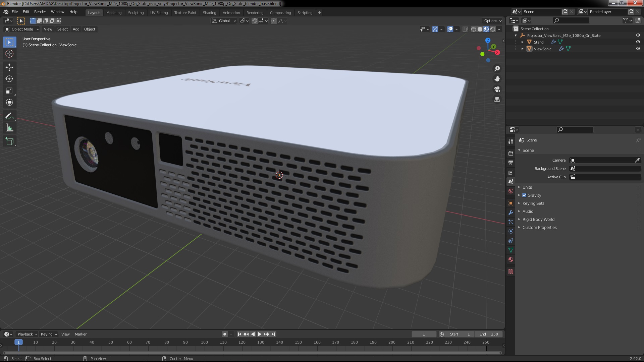The image size is (644, 362).
Task: Toggle X-ray view mode
Action: pos(465,29)
